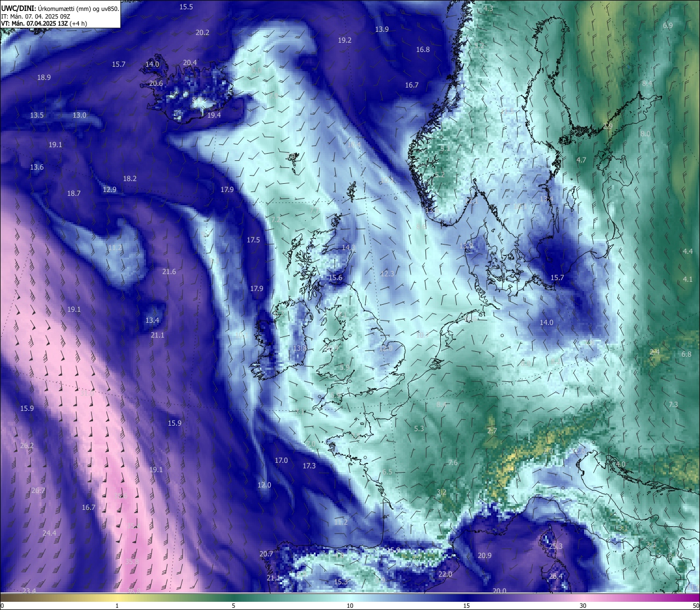Click the 12.3 value in the North Sea
Screen dimensions: 700x610
pyautogui.click(x=387, y=273)
